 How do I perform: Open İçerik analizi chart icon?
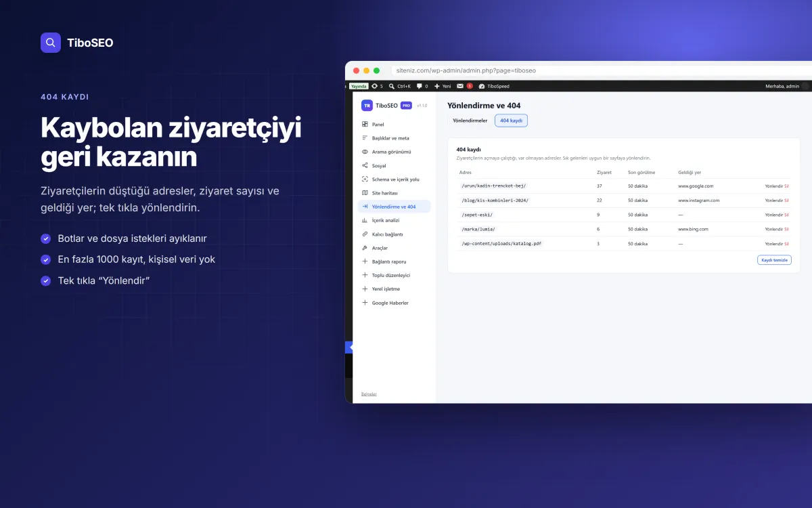(x=365, y=220)
